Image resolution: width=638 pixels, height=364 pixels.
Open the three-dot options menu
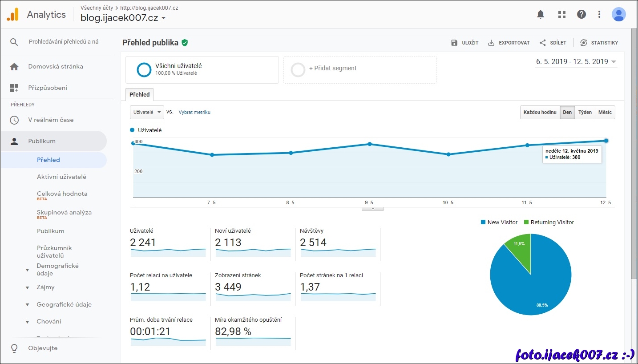[599, 15]
